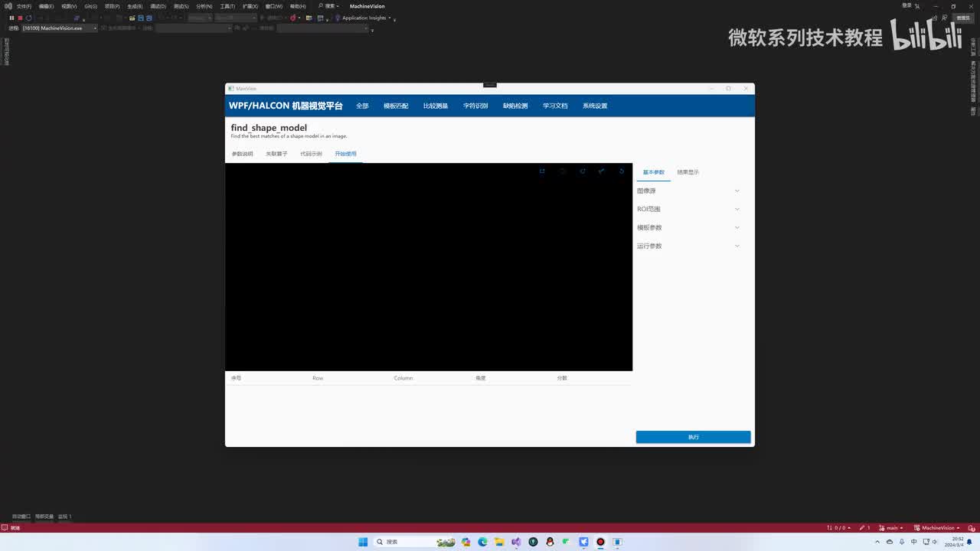Click the fourth icon in the image viewer toolbar
The image size is (980, 551).
pos(602,171)
